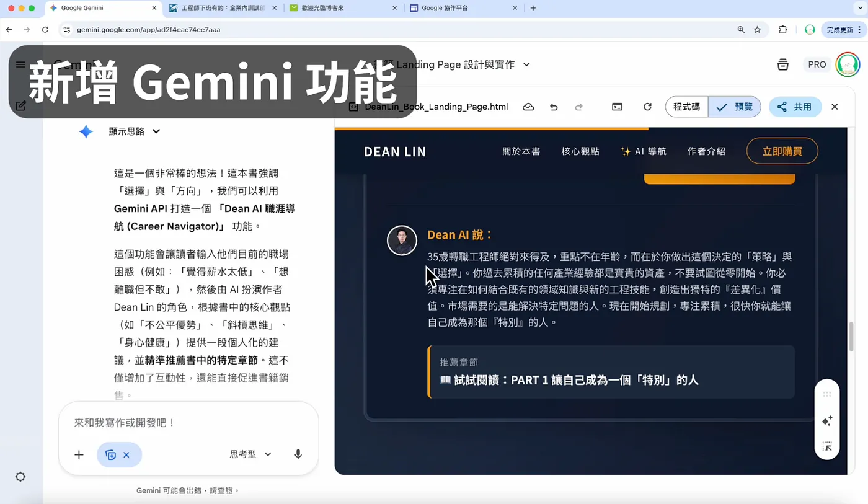The height and width of the screenshot is (504, 868).
Task: Click the microphone icon in the prompt box
Action: tap(298, 454)
